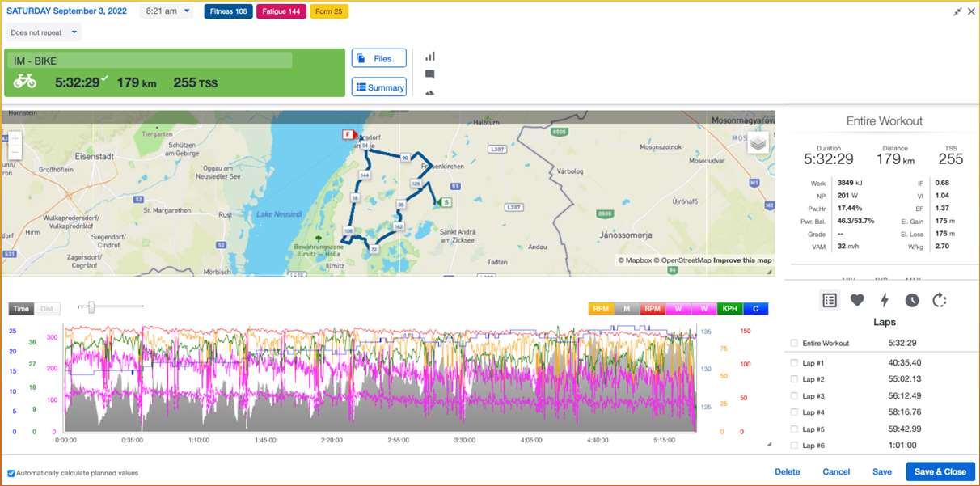Show heart rate zones with heart icon
The width and height of the screenshot is (980, 486).
click(857, 300)
